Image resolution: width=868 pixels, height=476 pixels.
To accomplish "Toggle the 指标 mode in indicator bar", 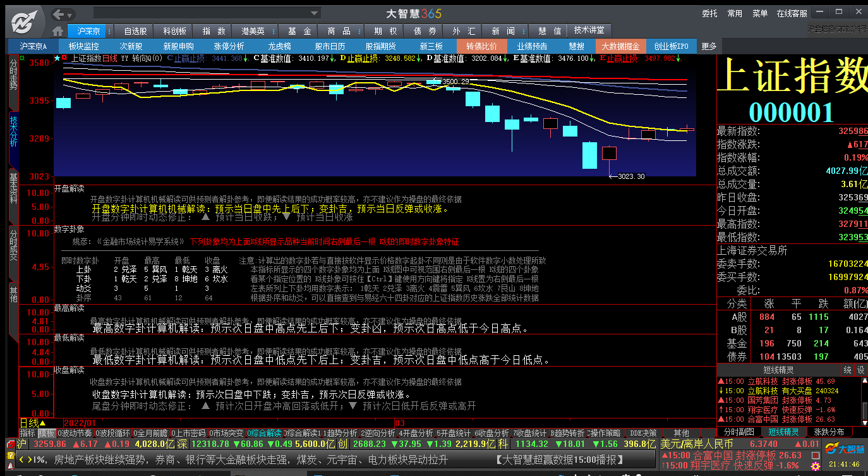I will pyautogui.click(x=28, y=434).
